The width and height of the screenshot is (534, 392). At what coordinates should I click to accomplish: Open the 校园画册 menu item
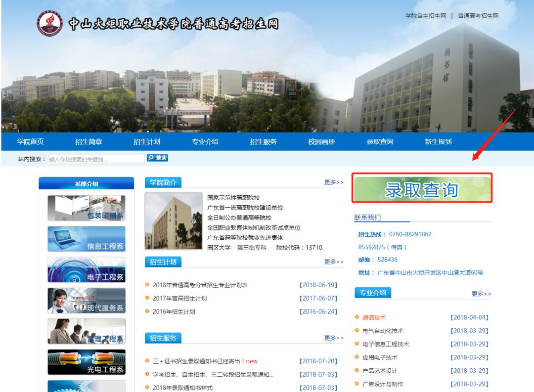click(x=321, y=142)
